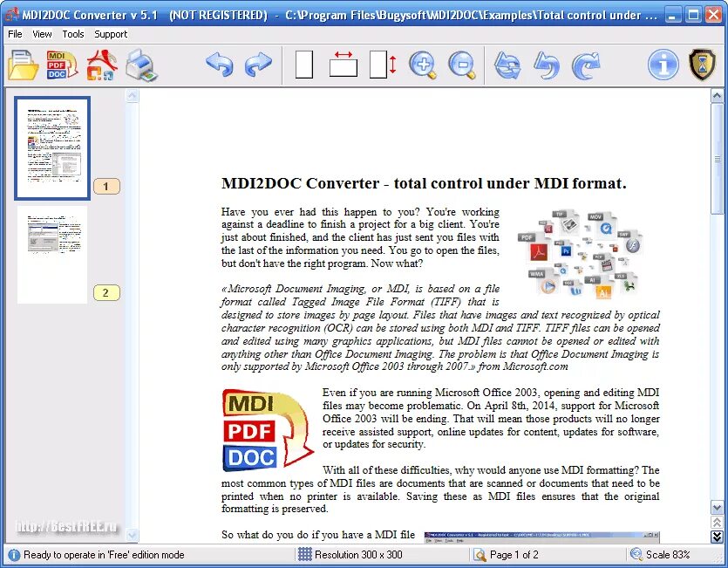
Task: Click the document scrollbar up arrow
Action: pyautogui.click(x=717, y=96)
